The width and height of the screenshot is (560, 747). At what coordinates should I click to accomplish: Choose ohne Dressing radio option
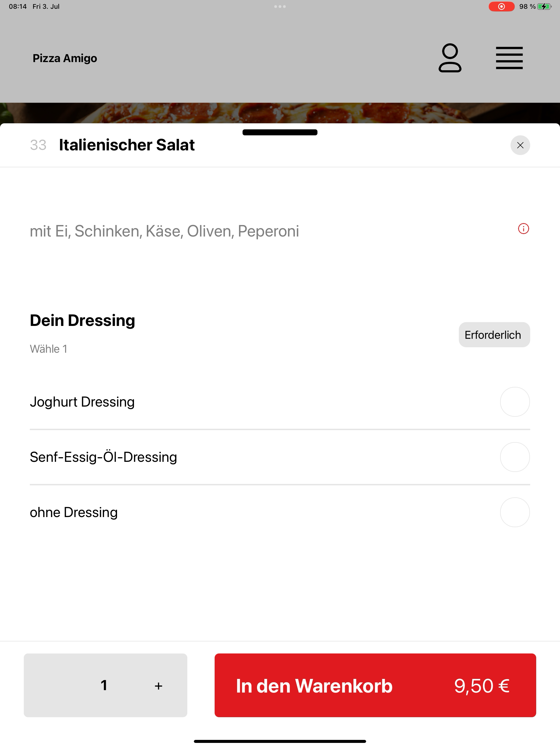(515, 512)
